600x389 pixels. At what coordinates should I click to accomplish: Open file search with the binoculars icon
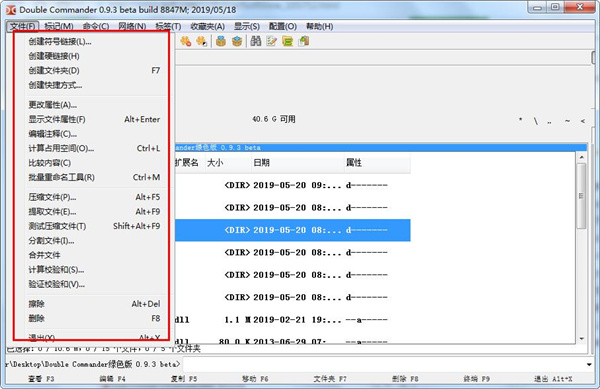coord(256,41)
